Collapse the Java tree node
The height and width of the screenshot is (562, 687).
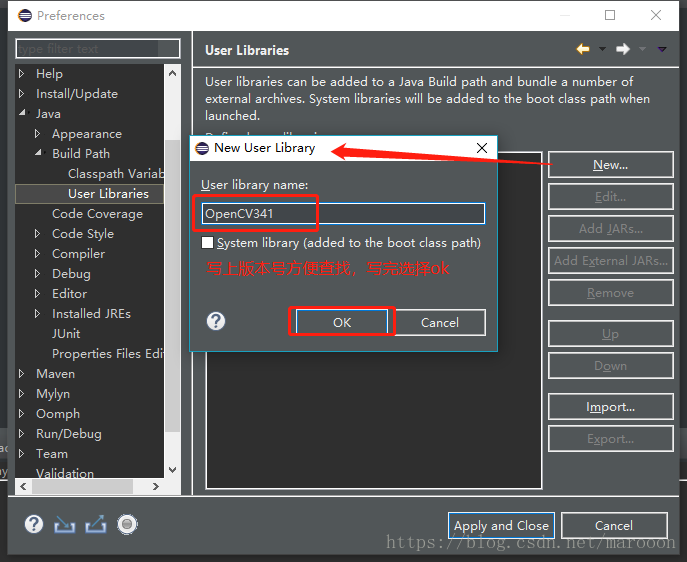[x=22, y=113]
